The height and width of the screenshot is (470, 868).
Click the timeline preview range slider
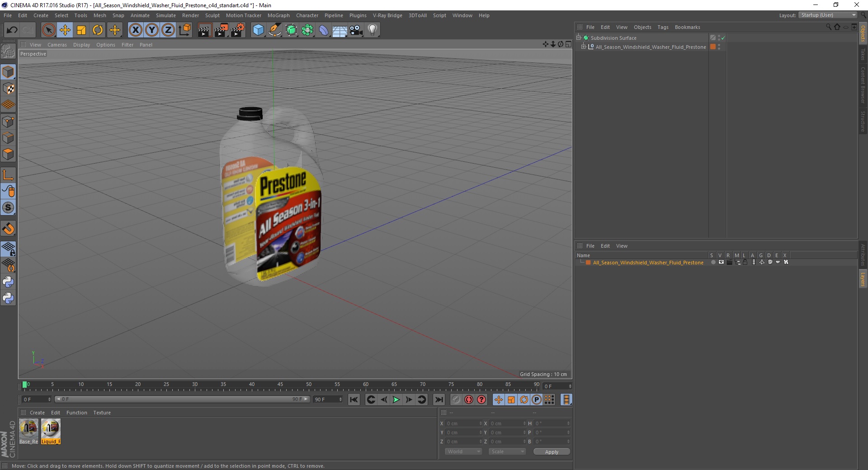tap(182, 399)
